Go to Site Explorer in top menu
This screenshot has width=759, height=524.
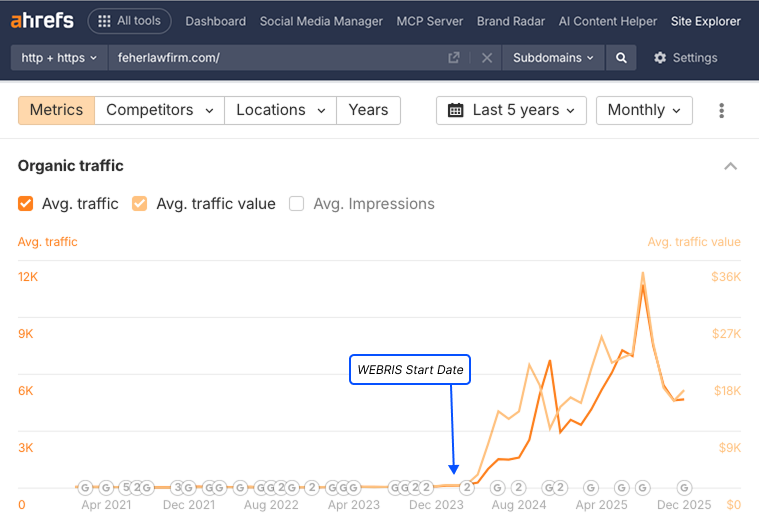706,21
